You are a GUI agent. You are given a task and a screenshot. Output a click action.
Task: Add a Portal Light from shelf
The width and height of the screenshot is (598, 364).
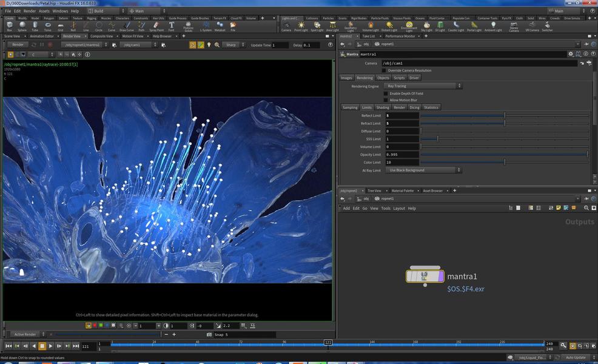[x=474, y=26]
